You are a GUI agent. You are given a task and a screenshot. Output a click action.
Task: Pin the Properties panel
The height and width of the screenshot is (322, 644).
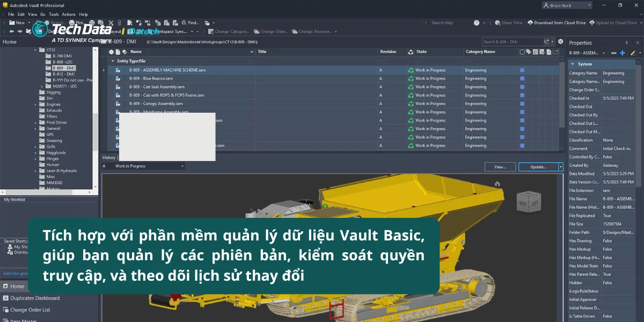click(626, 42)
